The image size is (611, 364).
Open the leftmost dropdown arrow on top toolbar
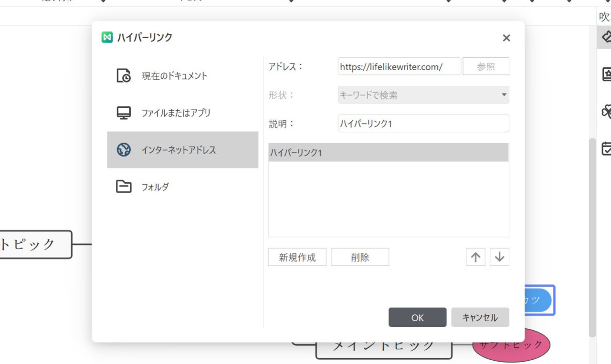click(103, 2)
